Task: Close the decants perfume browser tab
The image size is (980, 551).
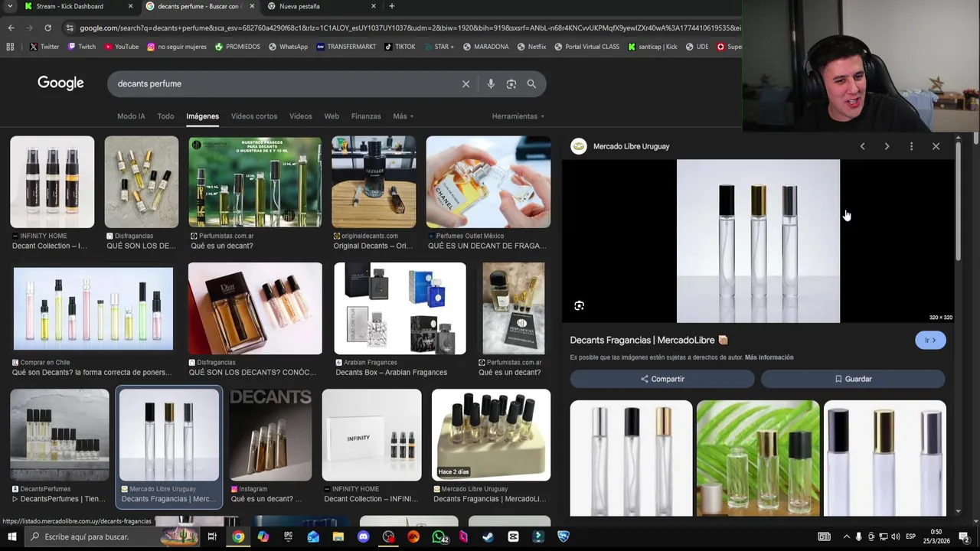Action: [252, 6]
